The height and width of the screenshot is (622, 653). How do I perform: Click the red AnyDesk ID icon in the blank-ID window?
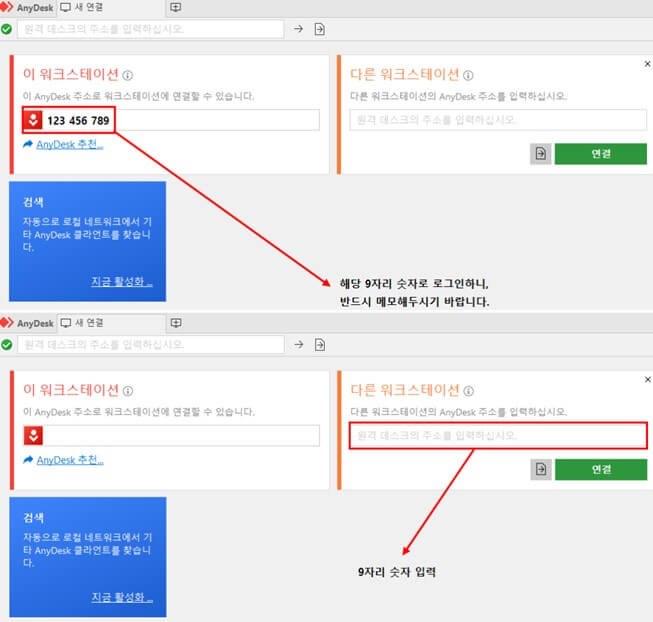click(x=33, y=435)
